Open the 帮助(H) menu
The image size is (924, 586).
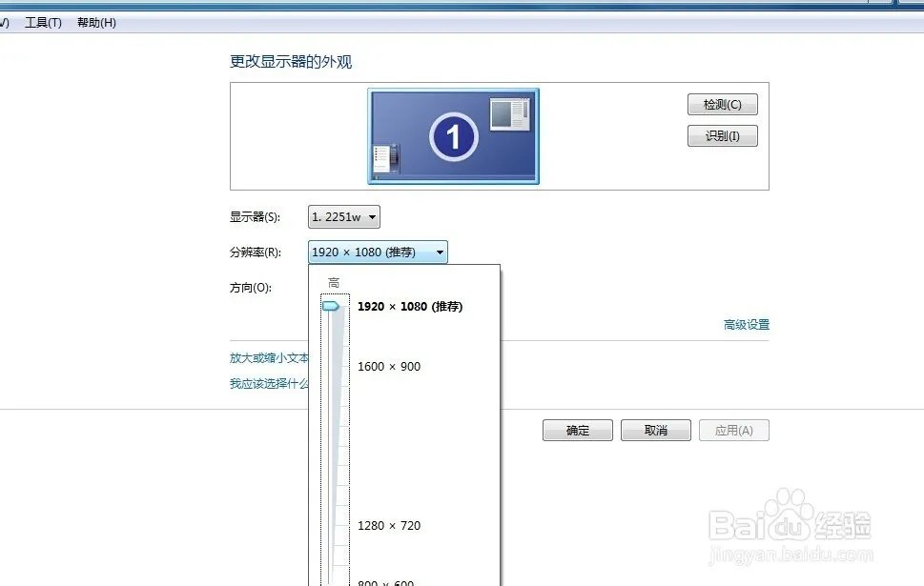(x=93, y=22)
